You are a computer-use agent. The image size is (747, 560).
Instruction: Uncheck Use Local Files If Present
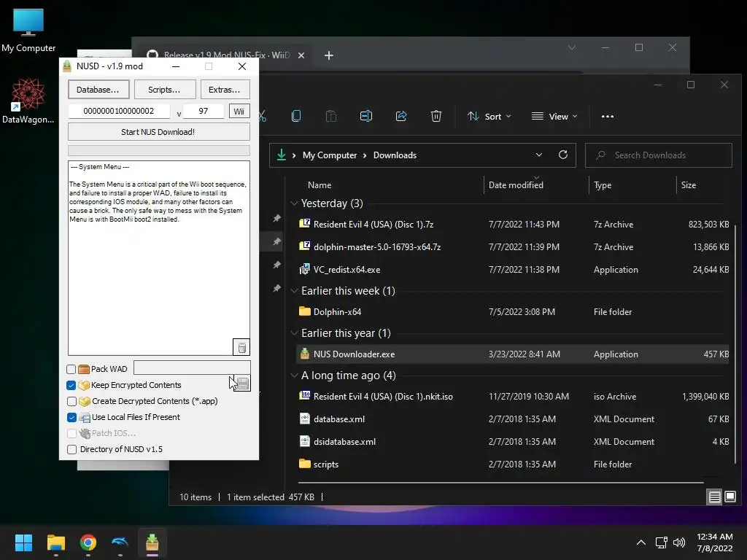point(71,417)
